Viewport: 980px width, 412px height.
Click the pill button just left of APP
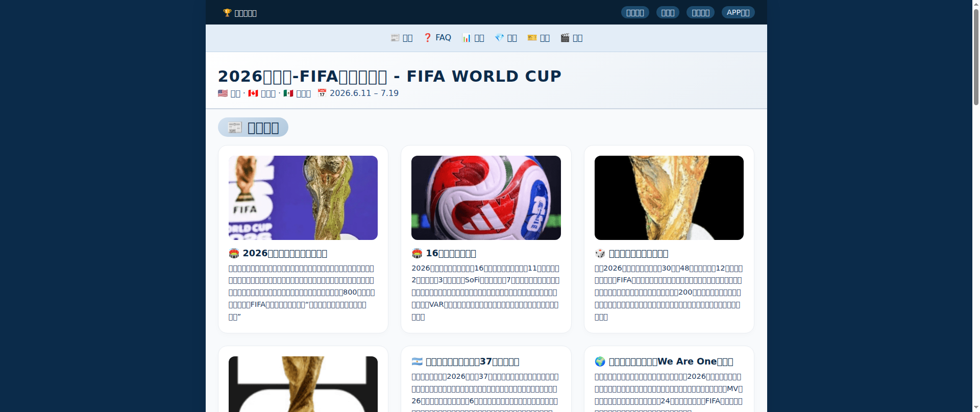(700, 12)
